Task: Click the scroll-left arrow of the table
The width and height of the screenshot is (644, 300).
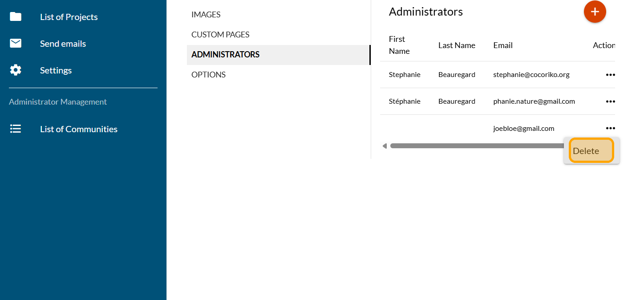Action: [x=385, y=146]
